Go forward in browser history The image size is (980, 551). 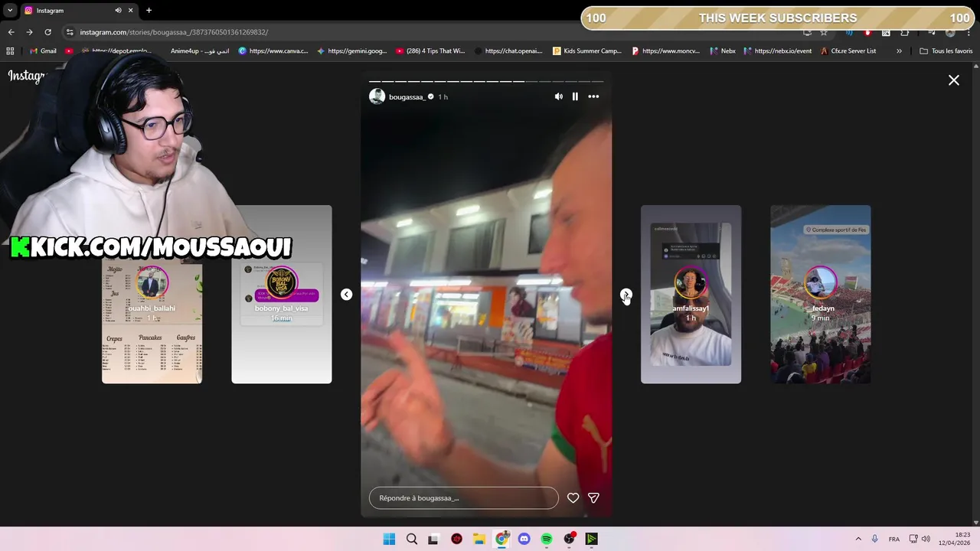[x=29, y=32]
